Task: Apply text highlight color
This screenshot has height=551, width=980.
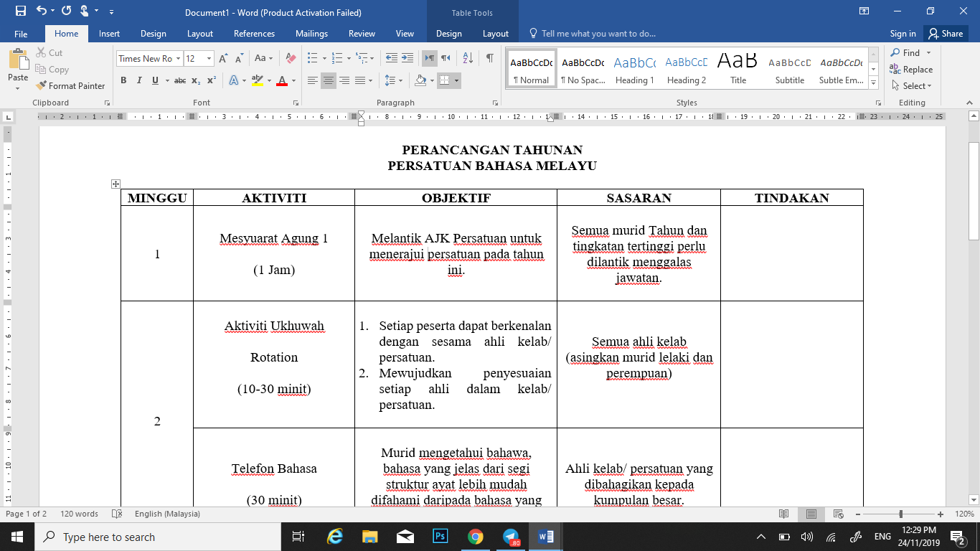Action: click(x=258, y=80)
